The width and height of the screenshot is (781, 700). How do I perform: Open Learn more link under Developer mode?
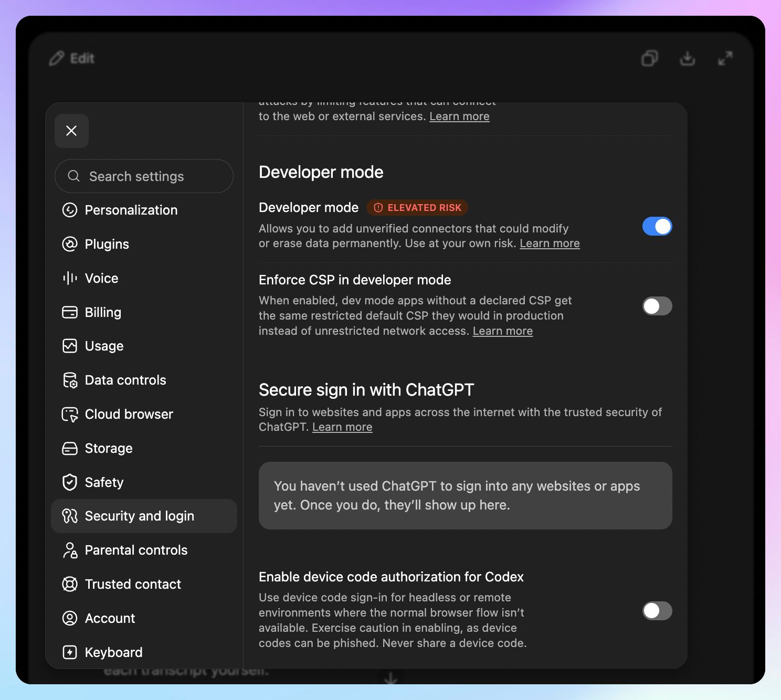click(550, 243)
